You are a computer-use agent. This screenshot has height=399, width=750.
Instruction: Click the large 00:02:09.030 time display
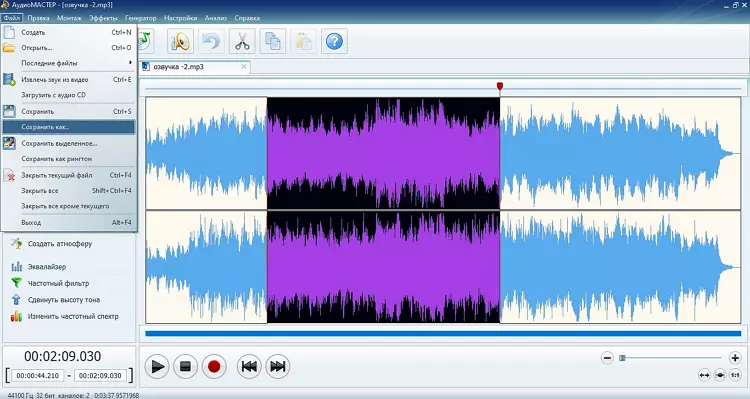63,356
